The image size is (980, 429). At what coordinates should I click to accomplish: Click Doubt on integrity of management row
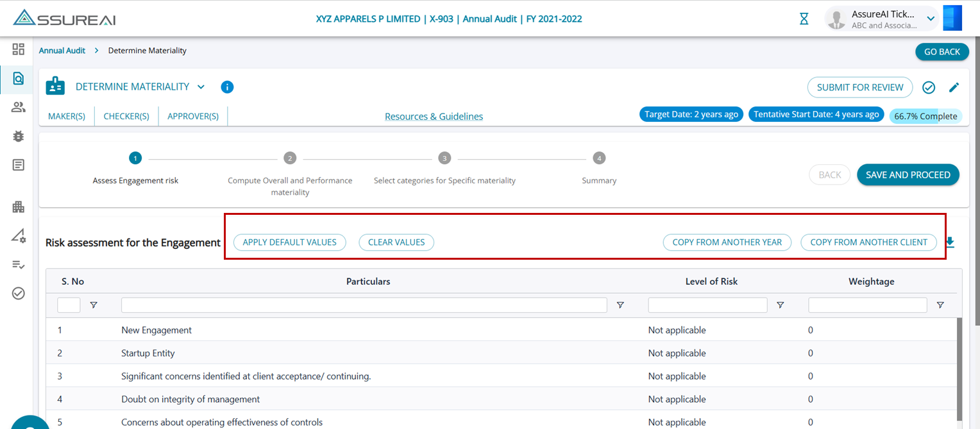point(190,400)
